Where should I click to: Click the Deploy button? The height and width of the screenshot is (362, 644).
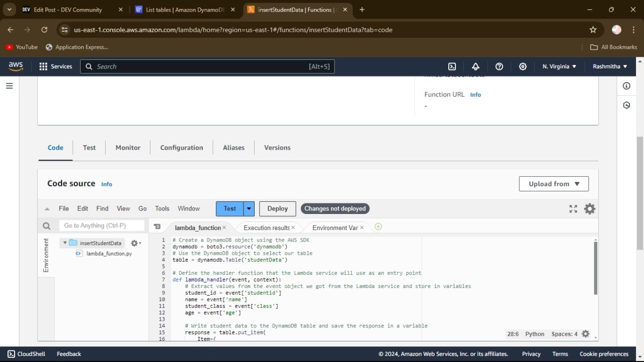tap(277, 208)
